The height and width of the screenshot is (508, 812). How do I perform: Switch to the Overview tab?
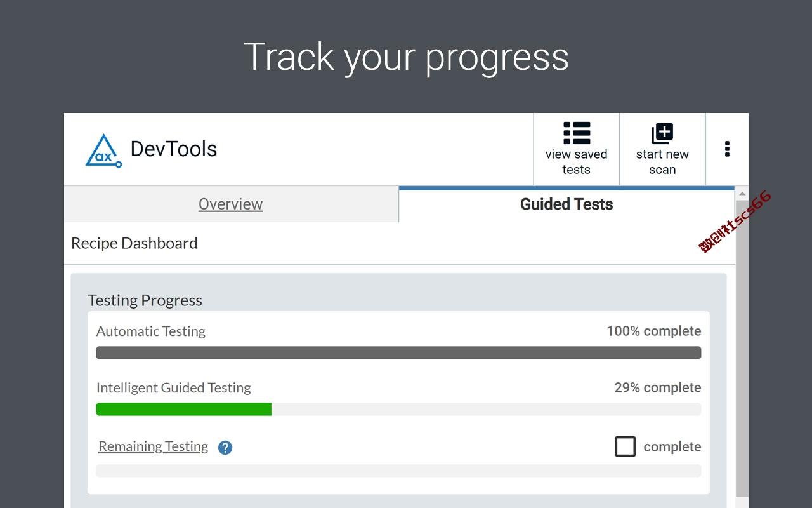tap(231, 204)
